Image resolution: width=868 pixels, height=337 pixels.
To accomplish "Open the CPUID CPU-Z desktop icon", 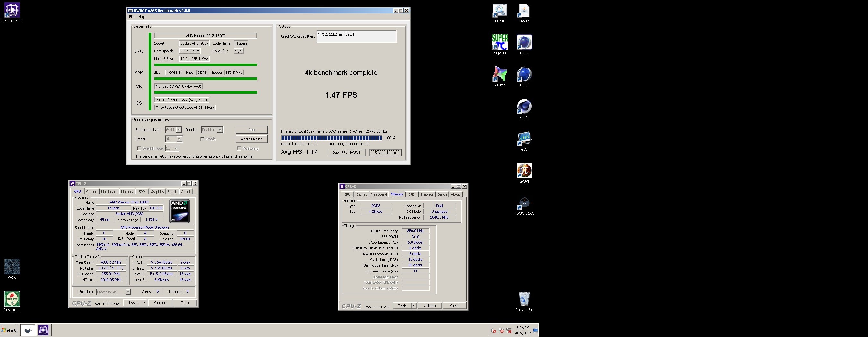I will (x=12, y=13).
